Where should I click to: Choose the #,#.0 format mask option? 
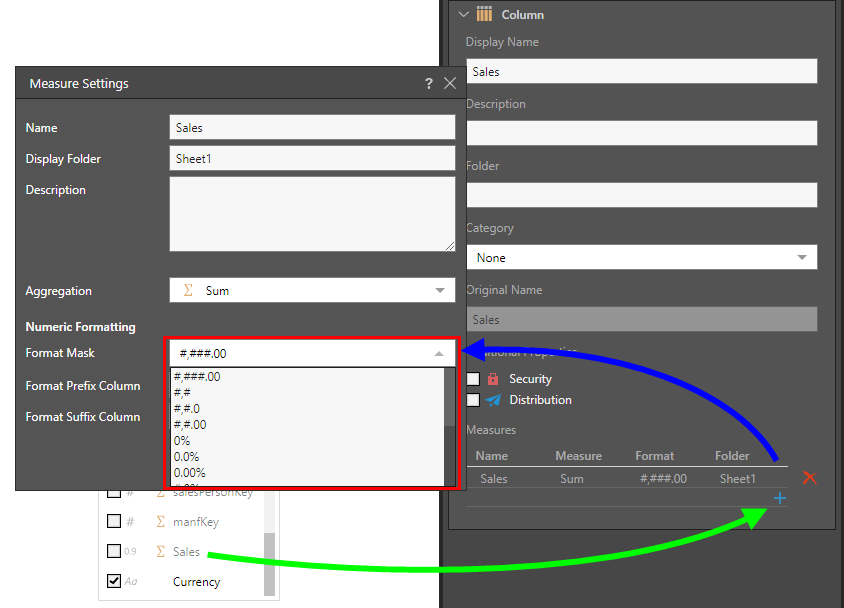[x=187, y=409]
